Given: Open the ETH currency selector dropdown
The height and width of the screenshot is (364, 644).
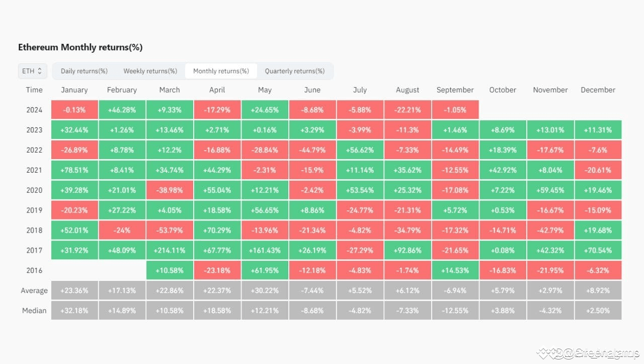Looking at the screenshot, I should point(32,71).
